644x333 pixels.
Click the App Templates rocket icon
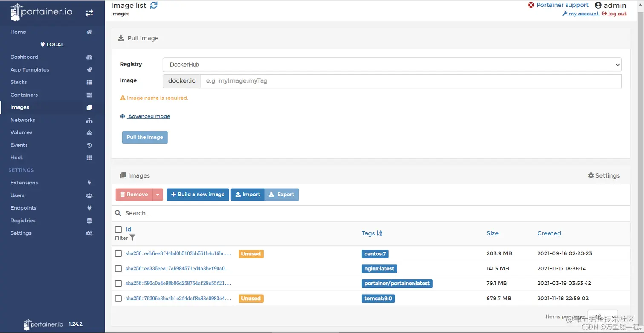point(89,70)
